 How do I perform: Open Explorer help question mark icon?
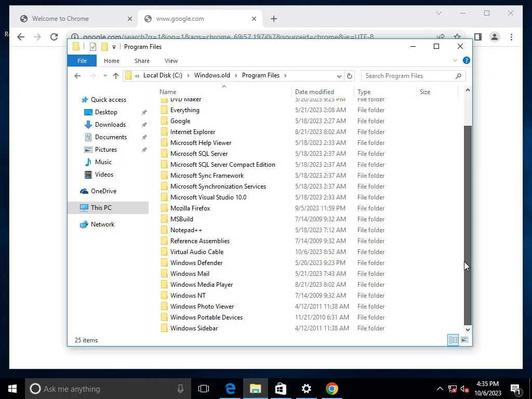pos(467,60)
